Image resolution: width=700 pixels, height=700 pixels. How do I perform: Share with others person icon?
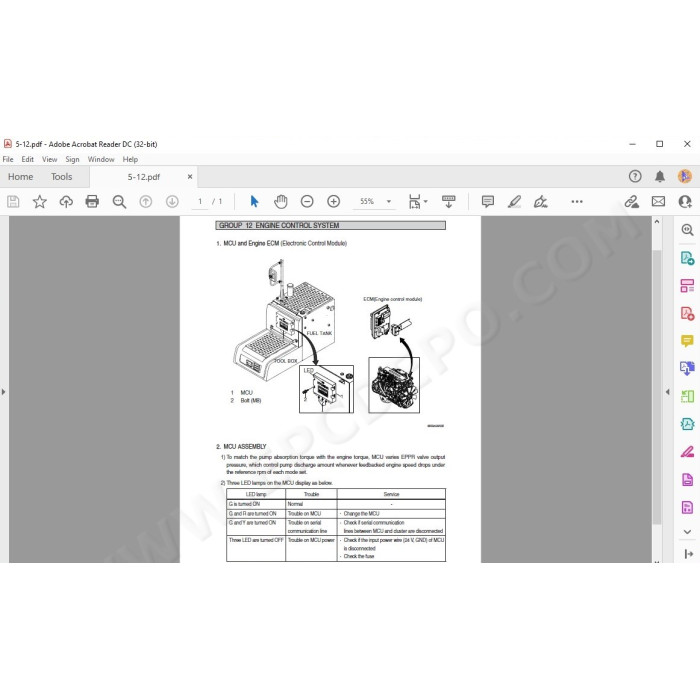(685, 202)
